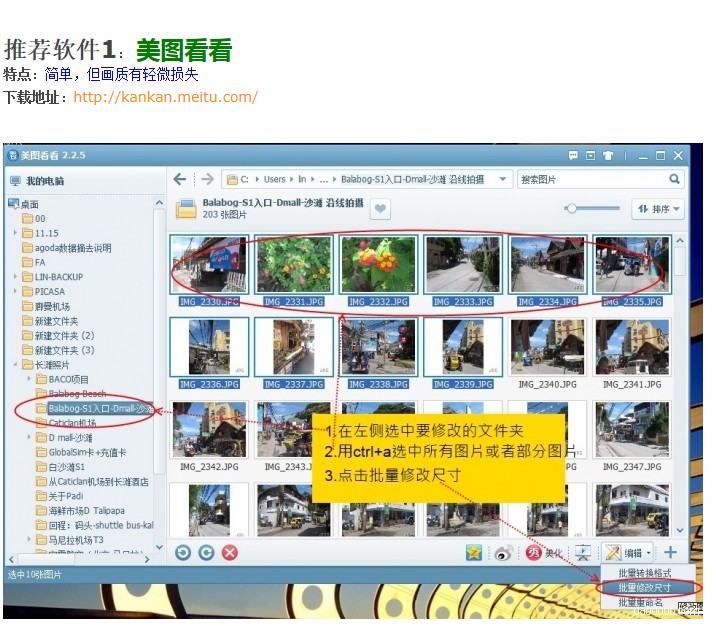Viewport: 716px width, 626px height.
Task: Open the 排序 sort dropdown
Action: click(x=657, y=209)
